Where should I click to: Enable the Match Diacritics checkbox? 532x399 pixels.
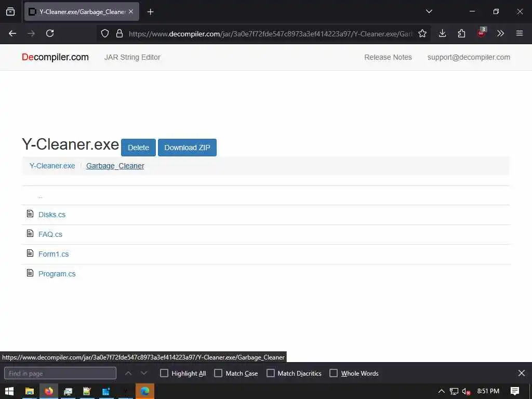coord(270,373)
